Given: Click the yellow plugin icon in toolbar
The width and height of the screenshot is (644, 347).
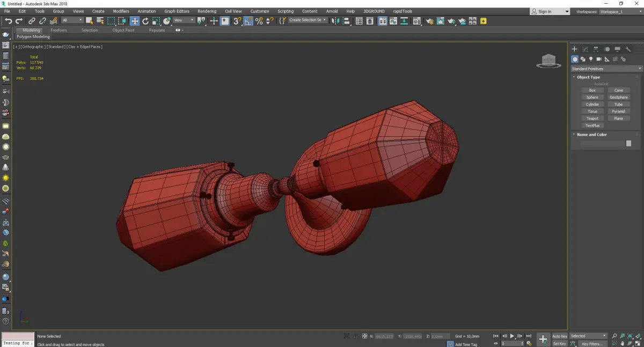Looking at the screenshot, I should pyautogui.click(x=483, y=21).
